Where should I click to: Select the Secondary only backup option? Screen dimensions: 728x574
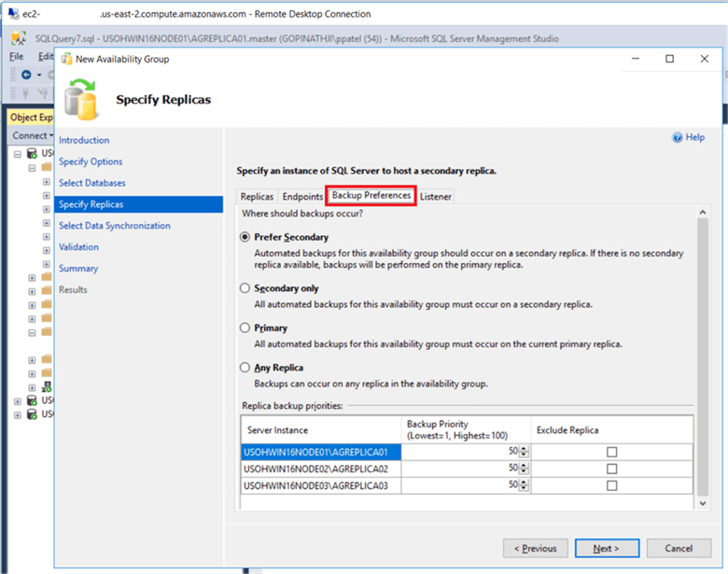245,288
